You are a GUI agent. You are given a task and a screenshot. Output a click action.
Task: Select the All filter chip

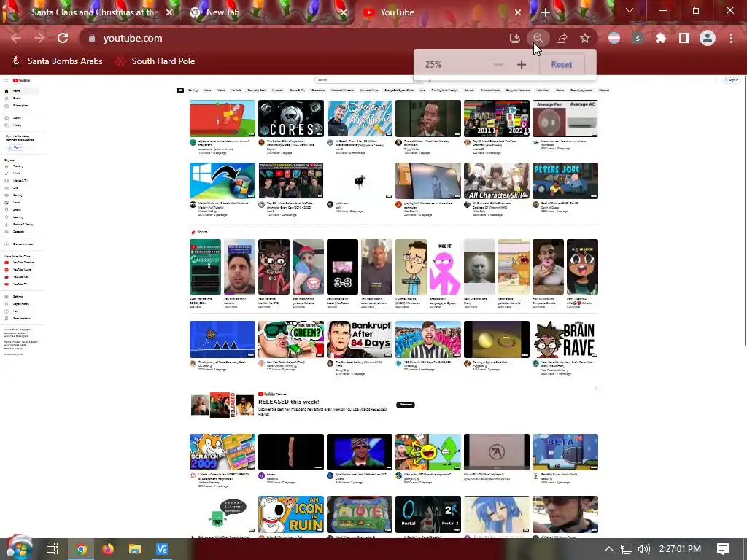[x=180, y=90]
